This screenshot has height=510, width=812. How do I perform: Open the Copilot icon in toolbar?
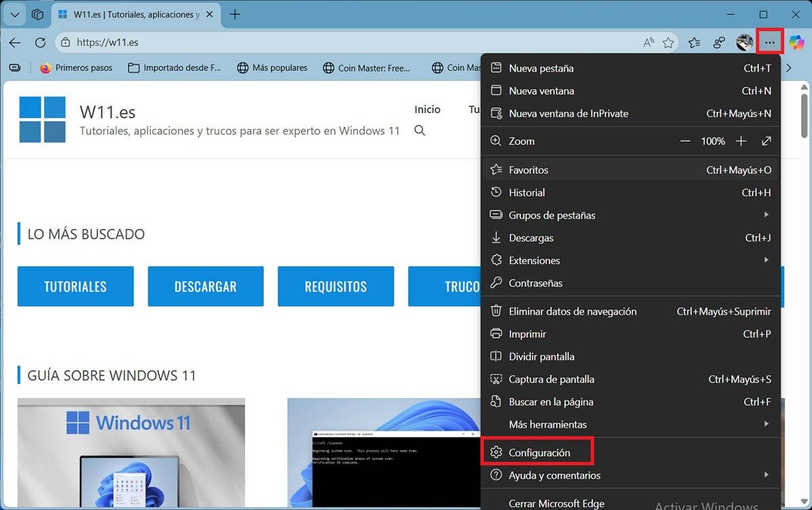pyautogui.click(x=796, y=43)
